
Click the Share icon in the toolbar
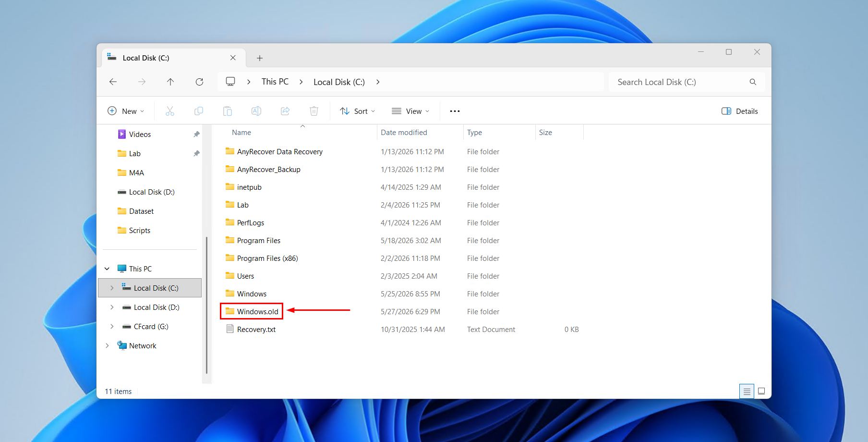tap(285, 111)
